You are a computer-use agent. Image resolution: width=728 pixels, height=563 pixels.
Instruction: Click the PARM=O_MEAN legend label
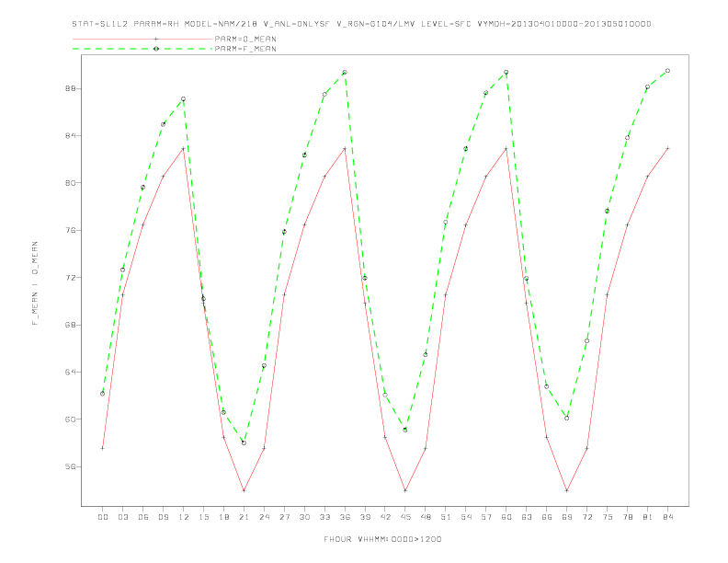point(245,39)
